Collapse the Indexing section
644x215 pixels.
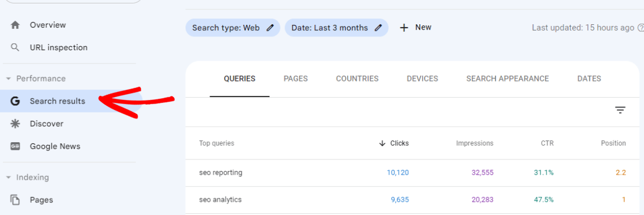(9, 177)
